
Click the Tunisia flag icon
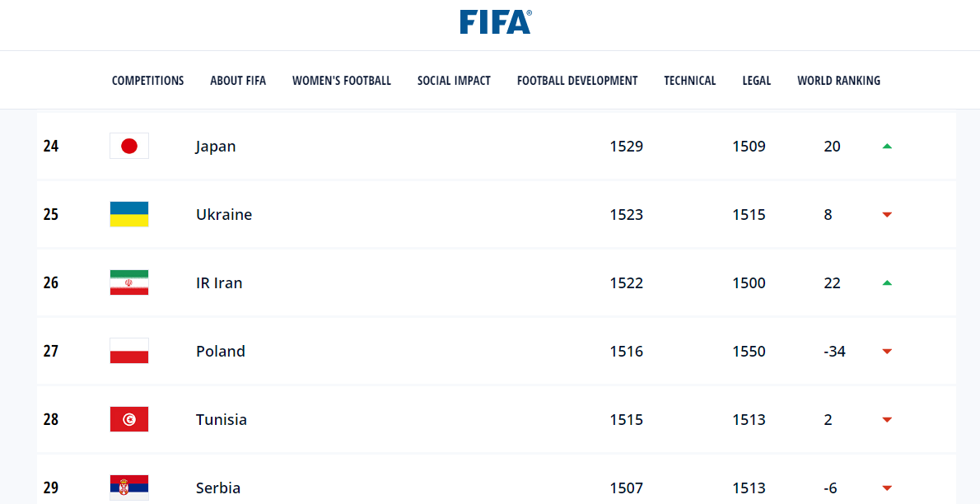[129, 420]
